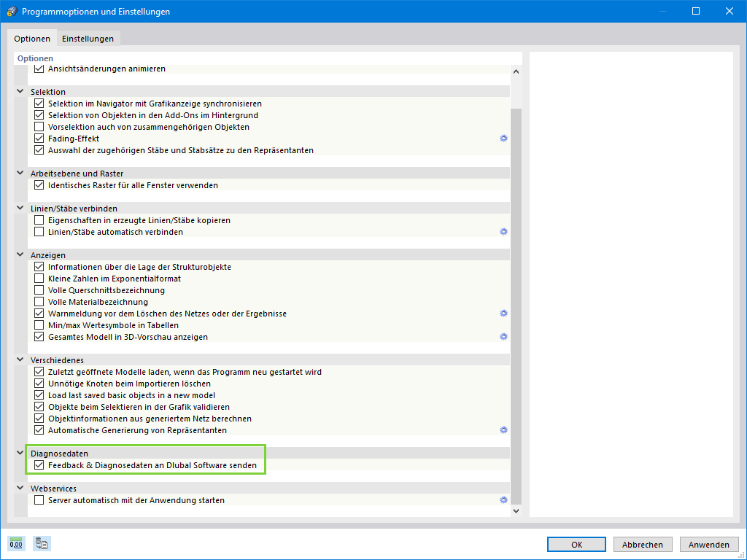Click the scrollbar down arrow in options list
Viewport: 747px width, 560px height.
coord(516,511)
